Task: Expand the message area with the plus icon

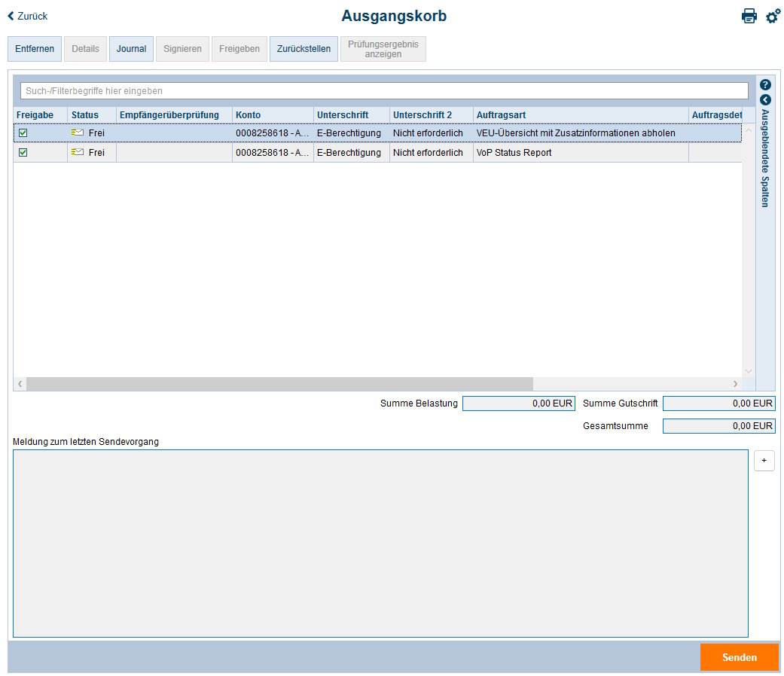Action: [764, 460]
